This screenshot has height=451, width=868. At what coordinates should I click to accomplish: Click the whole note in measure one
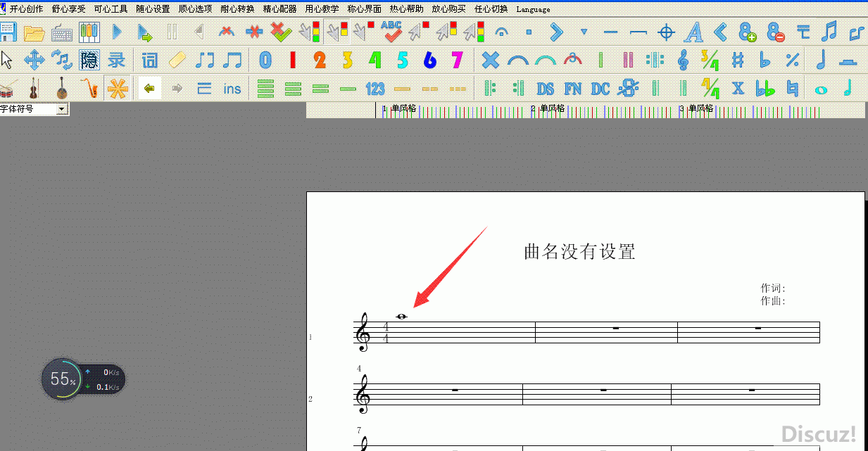click(401, 317)
